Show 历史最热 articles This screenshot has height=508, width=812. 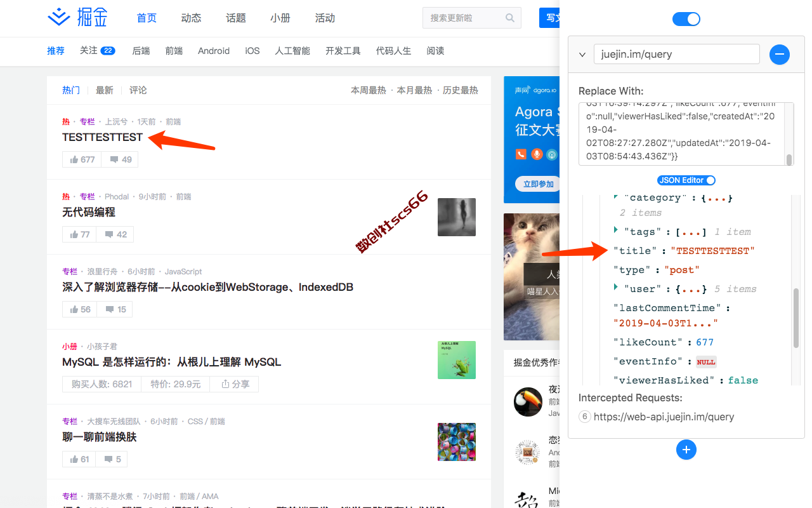coord(461,90)
